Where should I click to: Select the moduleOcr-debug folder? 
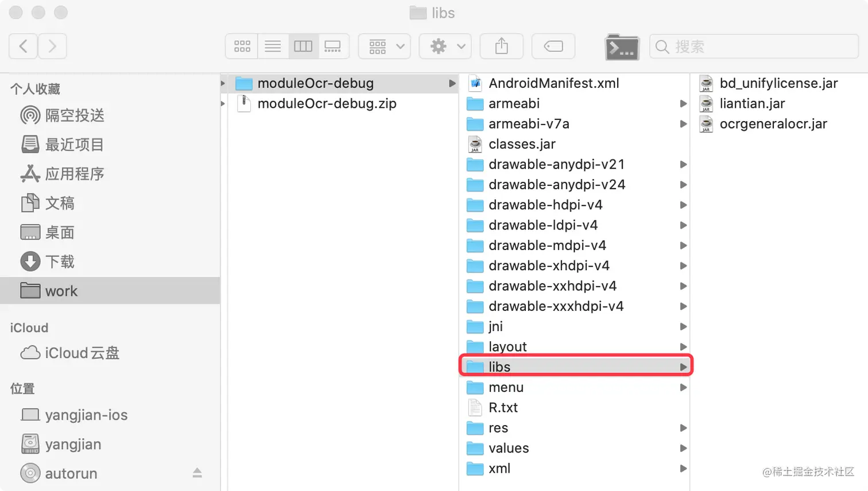tap(343, 83)
